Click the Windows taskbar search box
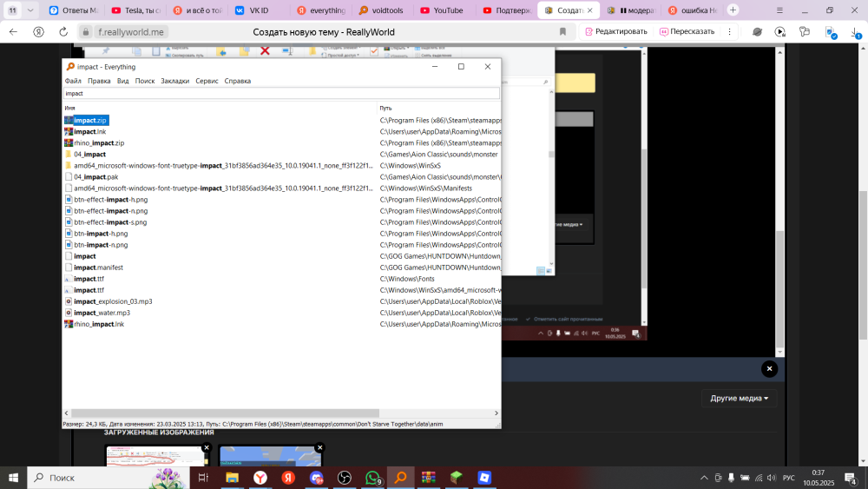 tap(108, 478)
